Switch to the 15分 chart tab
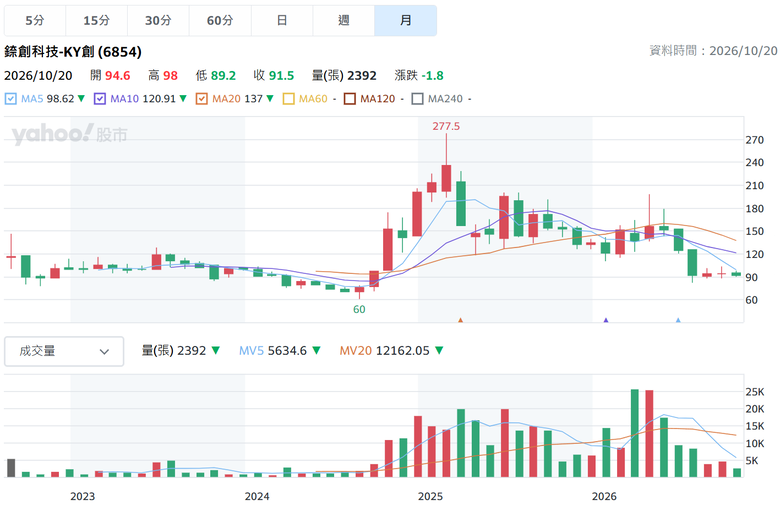Image resolution: width=780 pixels, height=517 pixels. (x=97, y=20)
